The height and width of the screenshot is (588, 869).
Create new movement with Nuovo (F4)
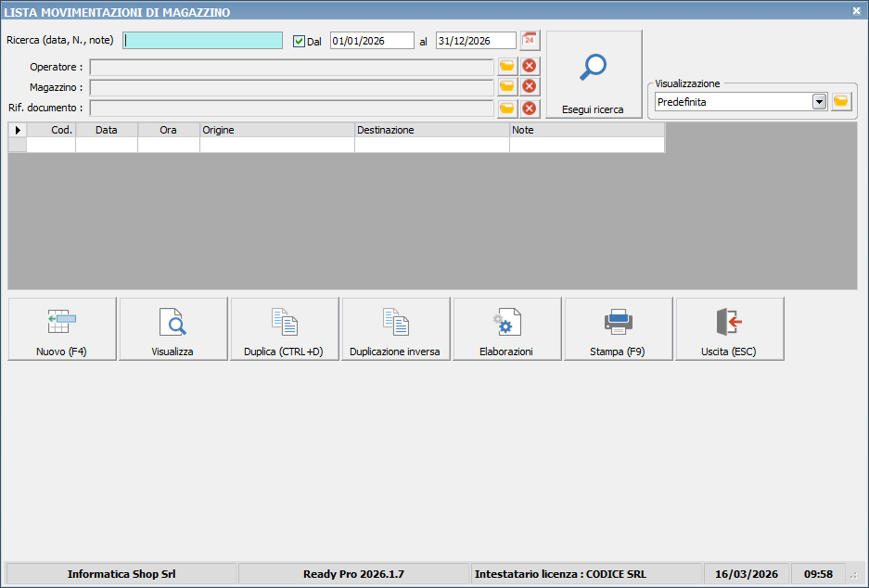(x=62, y=329)
